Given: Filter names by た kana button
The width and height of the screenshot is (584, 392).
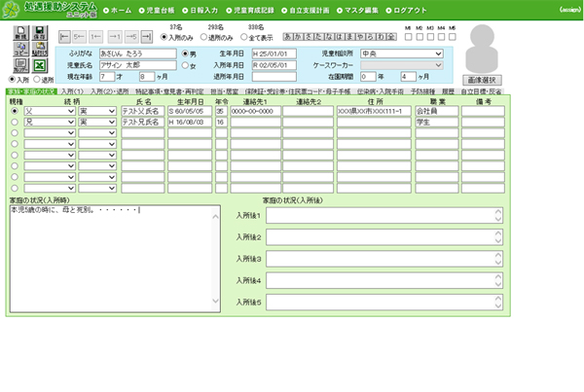Looking at the screenshot, I should (318, 37).
